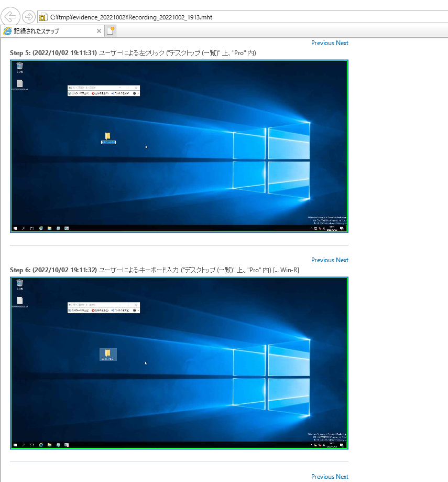The image size is (448, 482).
Task: Click Next link below Step 6 screenshot
Action: (x=342, y=476)
